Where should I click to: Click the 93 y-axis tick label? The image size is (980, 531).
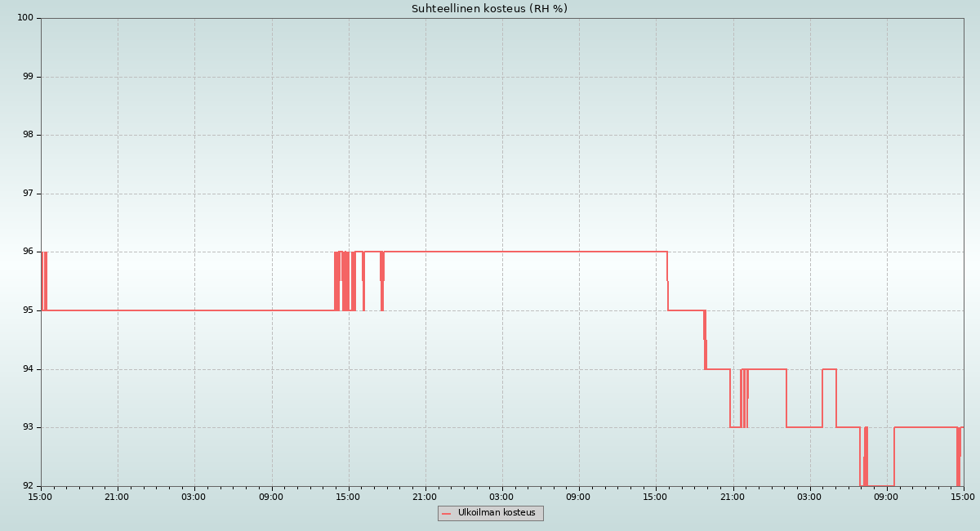click(x=28, y=427)
